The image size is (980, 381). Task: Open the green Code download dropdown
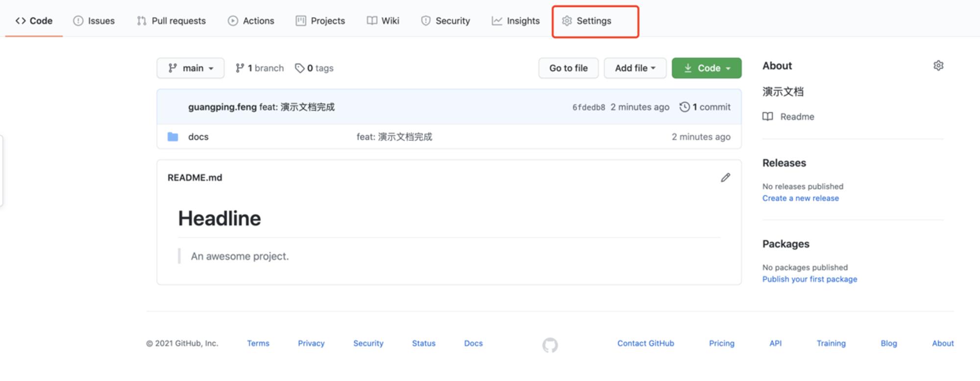(x=707, y=68)
